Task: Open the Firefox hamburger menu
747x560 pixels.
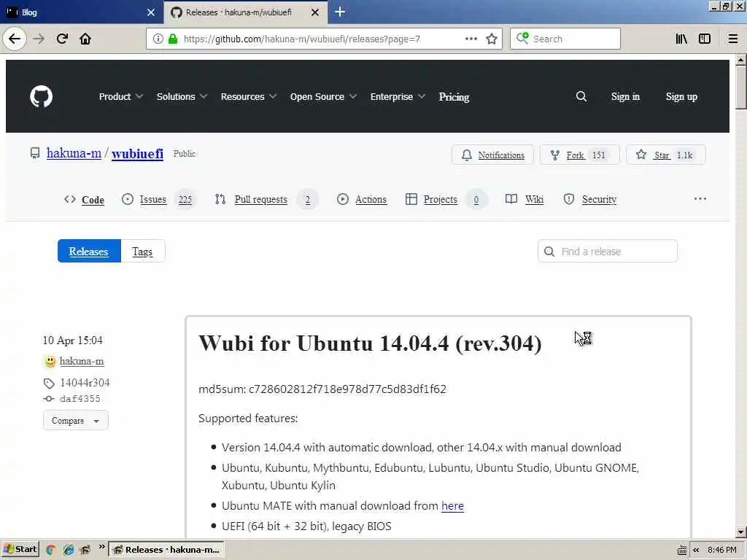Action: tap(733, 39)
